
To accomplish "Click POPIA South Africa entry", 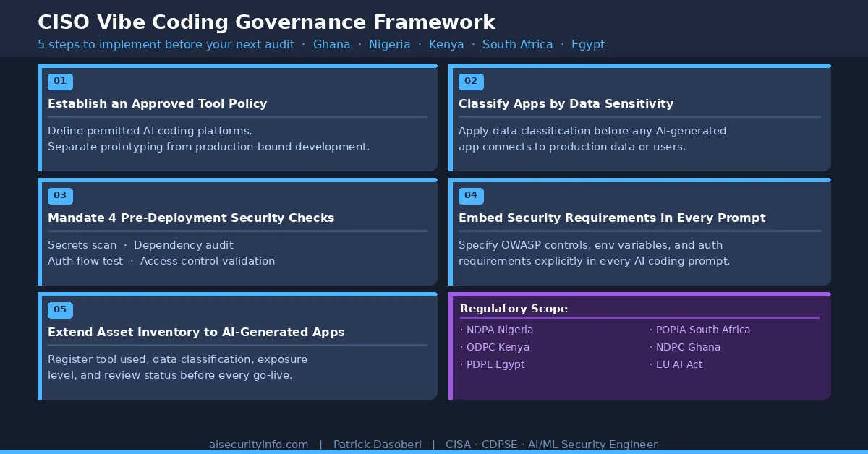I will coord(700,330).
